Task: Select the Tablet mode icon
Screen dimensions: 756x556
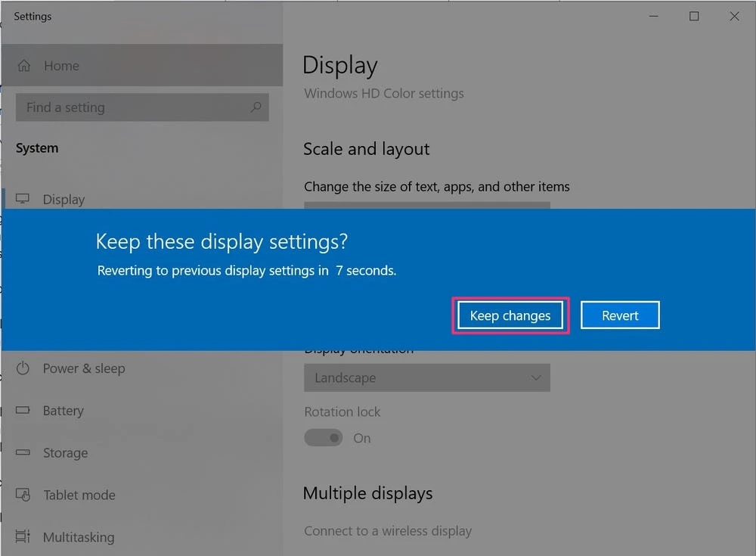Action: (23, 495)
